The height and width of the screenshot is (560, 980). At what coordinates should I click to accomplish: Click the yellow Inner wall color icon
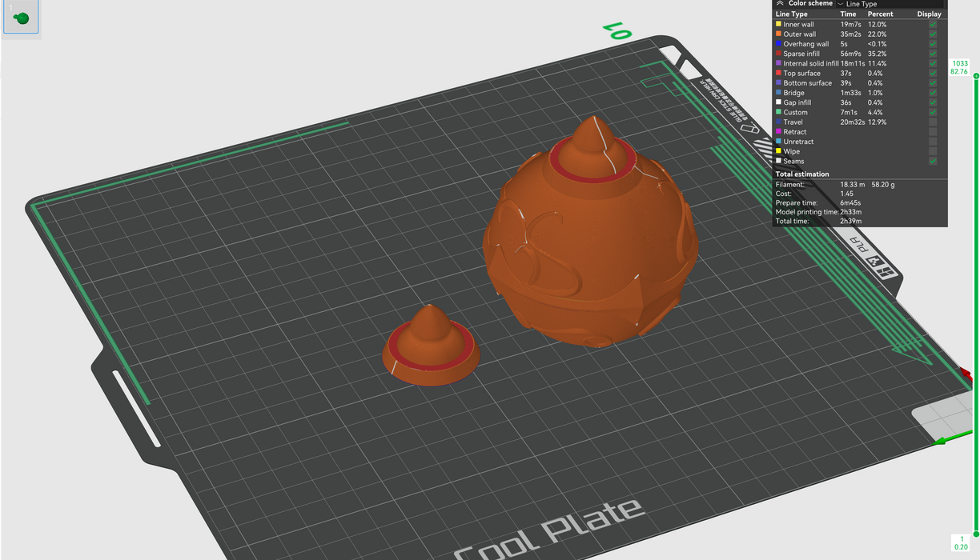pyautogui.click(x=778, y=25)
